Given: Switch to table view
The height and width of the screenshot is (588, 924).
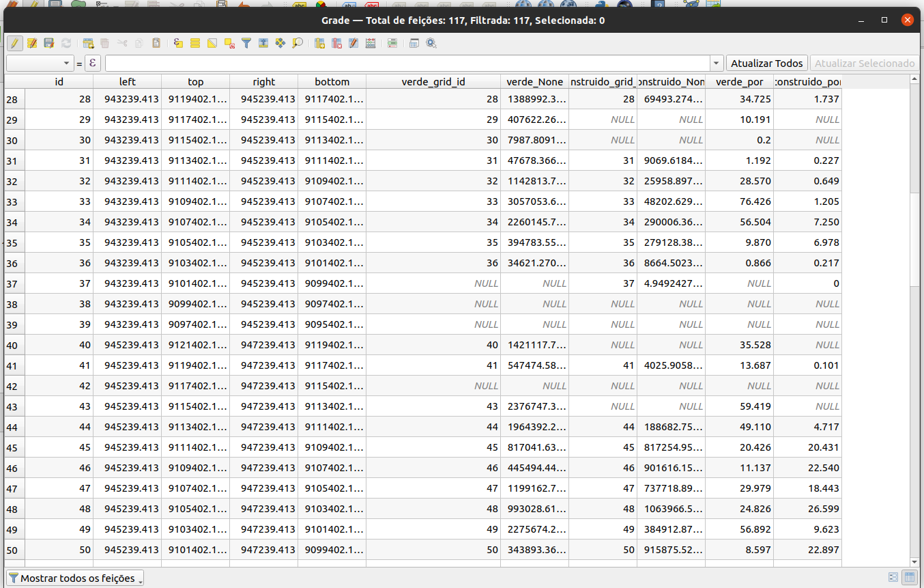Looking at the screenshot, I should 909,578.
